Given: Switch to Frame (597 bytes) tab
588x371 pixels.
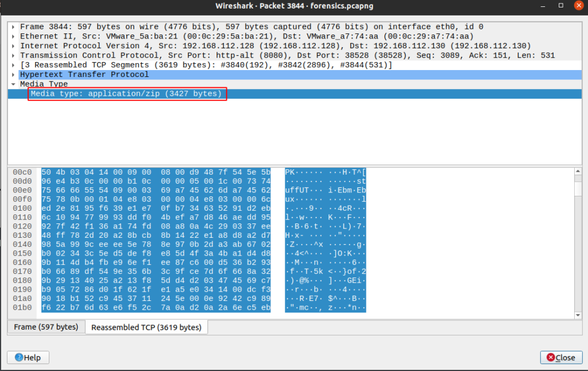Looking at the screenshot, I should click(x=46, y=327).
